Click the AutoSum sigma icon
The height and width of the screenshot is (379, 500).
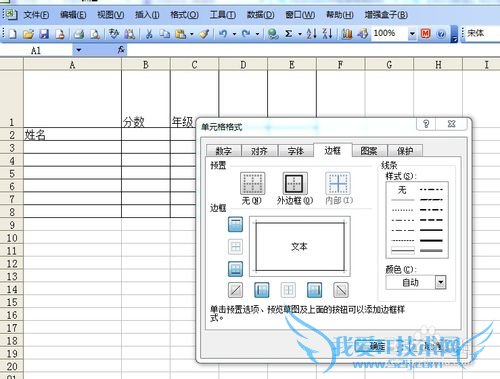coord(289,34)
